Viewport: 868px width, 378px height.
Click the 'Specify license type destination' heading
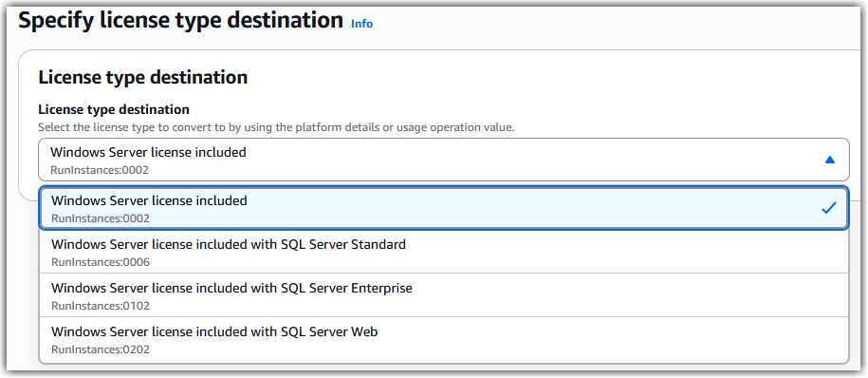pyautogui.click(x=181, y=21)
